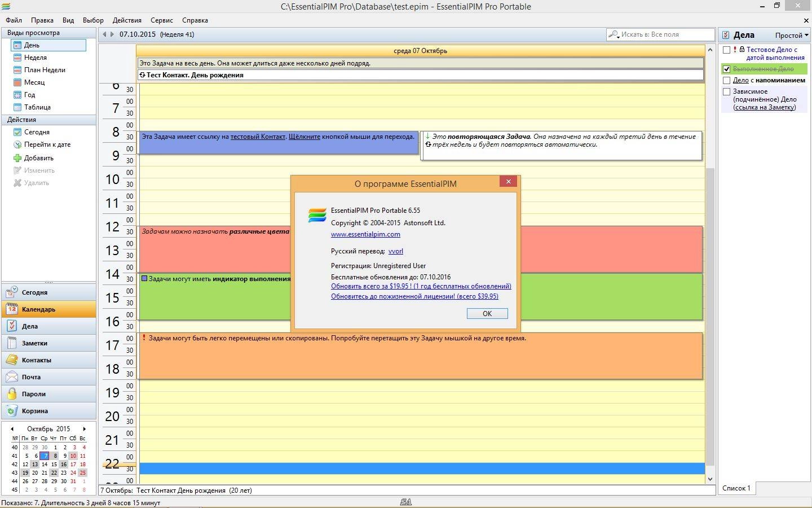
Task: Click the ссылка на Заметку link
Action: pyautogui.click(x=765, y=107)
